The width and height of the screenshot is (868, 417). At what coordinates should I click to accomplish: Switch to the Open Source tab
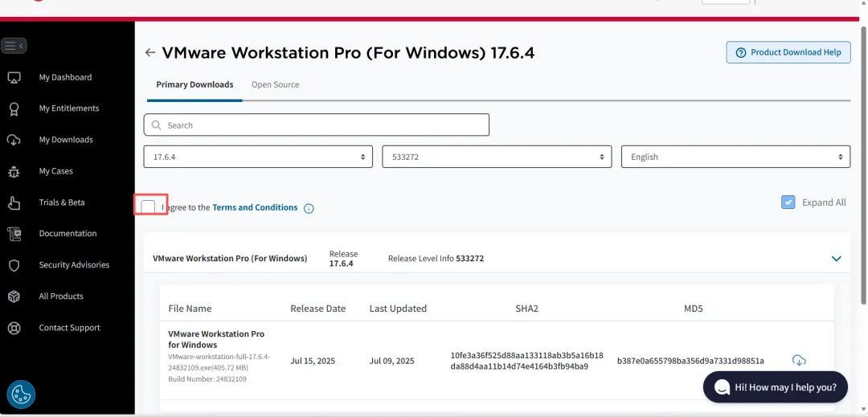pos(275,84)
